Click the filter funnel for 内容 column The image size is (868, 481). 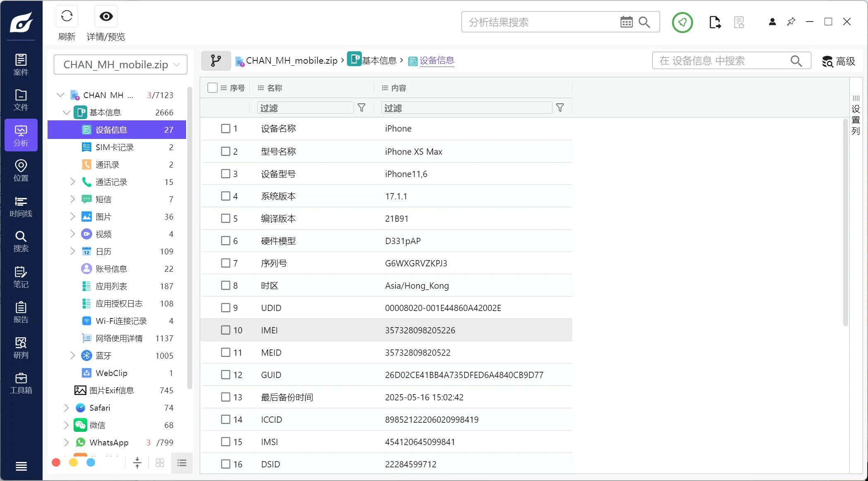[560, 108]
